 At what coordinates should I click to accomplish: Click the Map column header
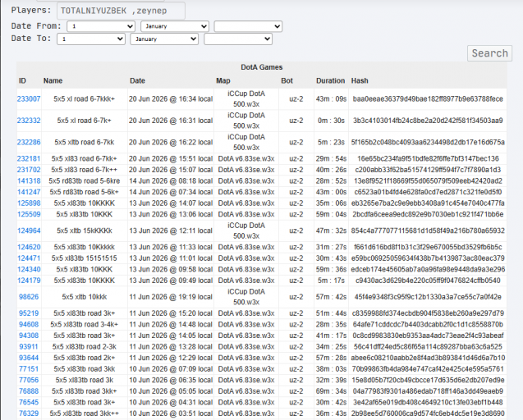point(223,80)
